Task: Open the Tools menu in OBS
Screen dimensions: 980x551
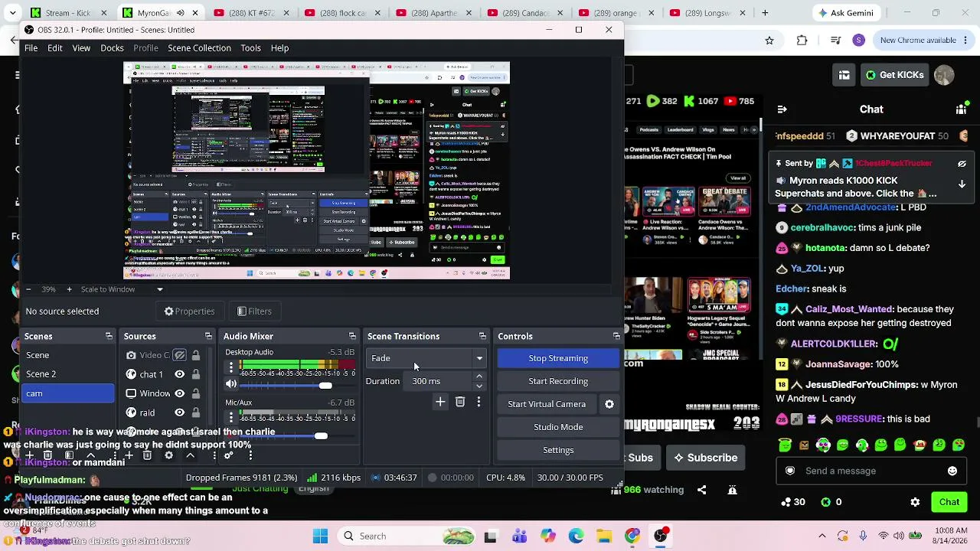Action: 251,48
